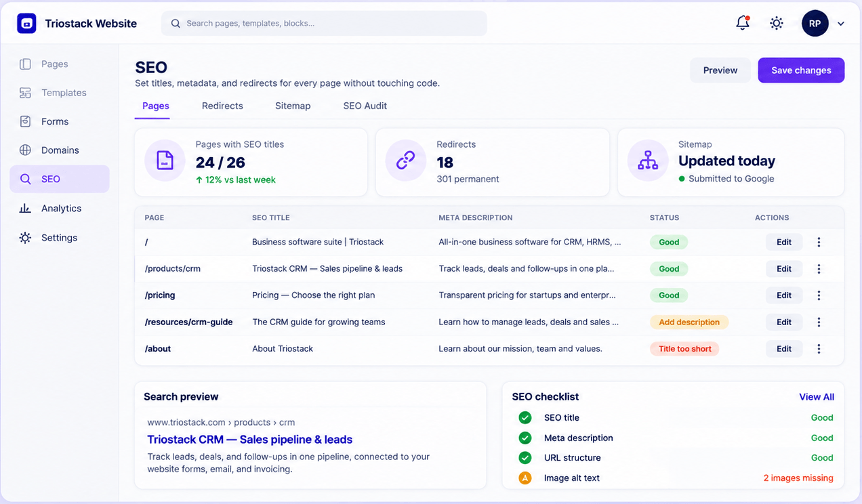Click the www.triostack.com breadcrumb URL
This screenshot has width=862, height=504.
221,422
